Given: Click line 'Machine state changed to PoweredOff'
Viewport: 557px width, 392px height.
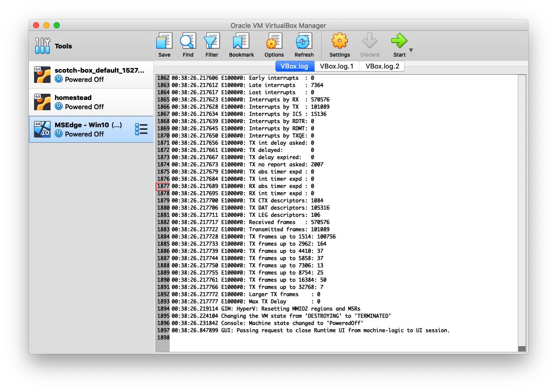Looking at the screenshot, I should (268, 323).
